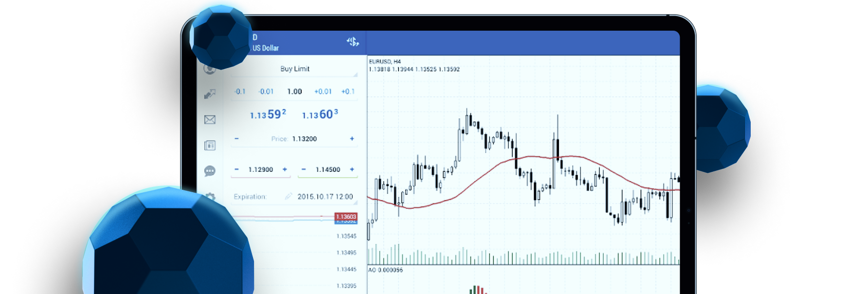This screenshot has height=294, width=868.
Task: Tap the symbol change icon in header
Action: click(x=353, y=42)
